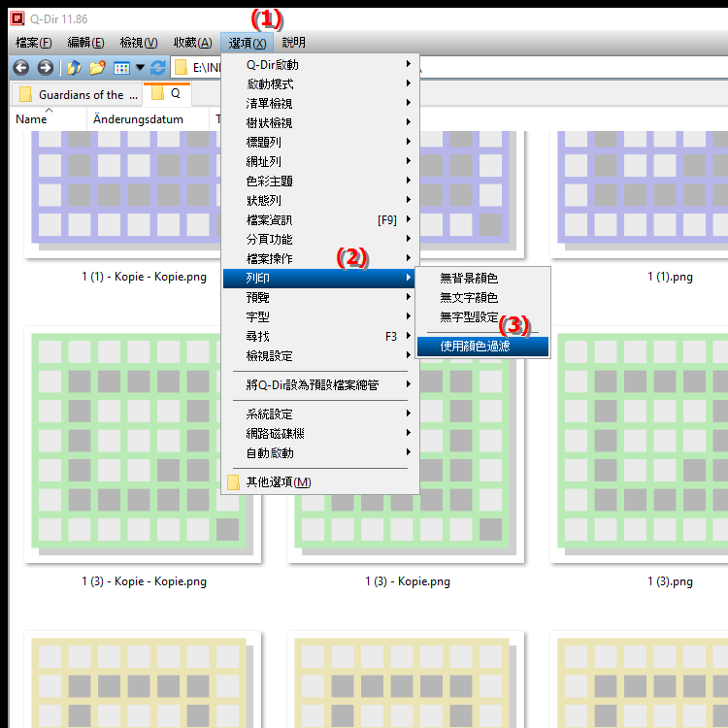Screen dimensions: 728x728
Task: Toggle 無字型設定 print option
Action: [x=482, y=317]
